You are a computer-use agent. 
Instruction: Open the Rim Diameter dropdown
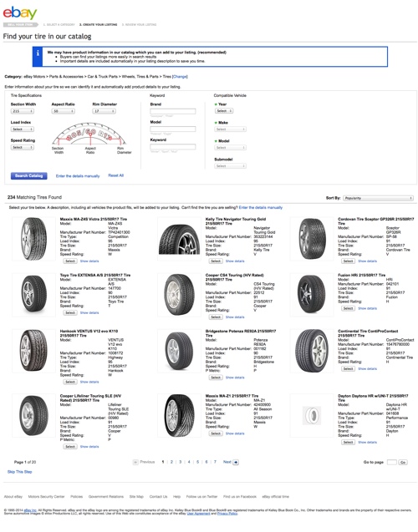click(104, 111)
